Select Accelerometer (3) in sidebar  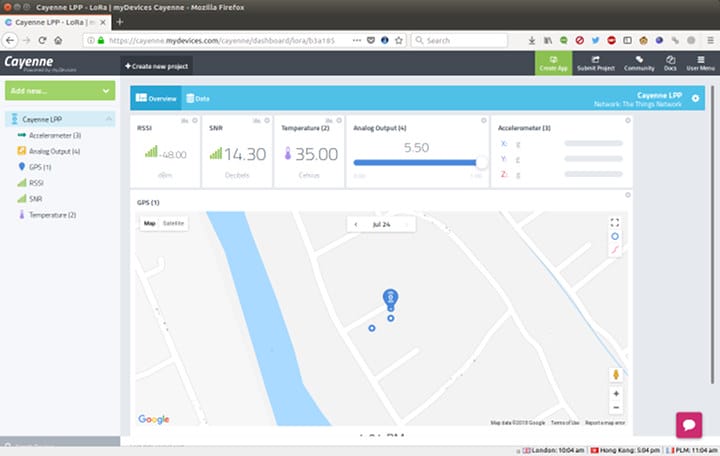(x=55, y=135)
